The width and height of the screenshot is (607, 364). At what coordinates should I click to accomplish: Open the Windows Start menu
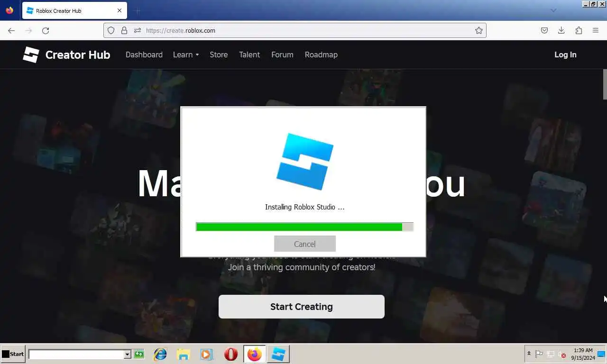[x=13, y=354]
